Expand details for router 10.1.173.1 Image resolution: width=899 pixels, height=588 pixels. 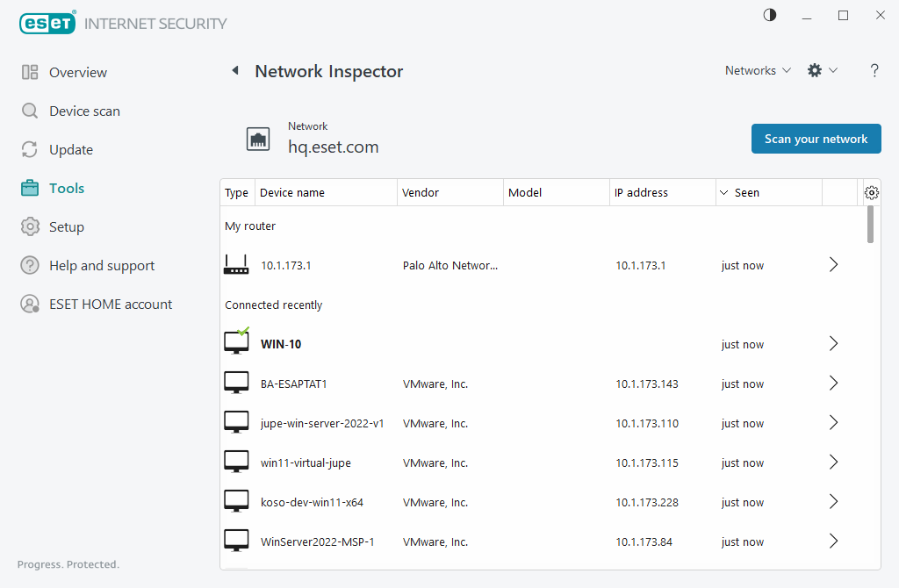tap(834, 265)
